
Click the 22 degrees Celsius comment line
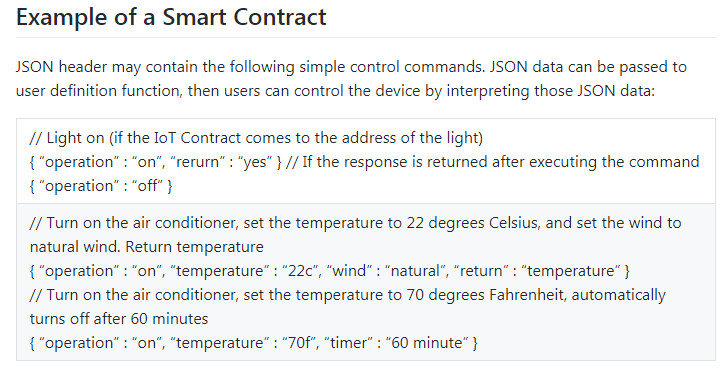(x=355, y=223)
